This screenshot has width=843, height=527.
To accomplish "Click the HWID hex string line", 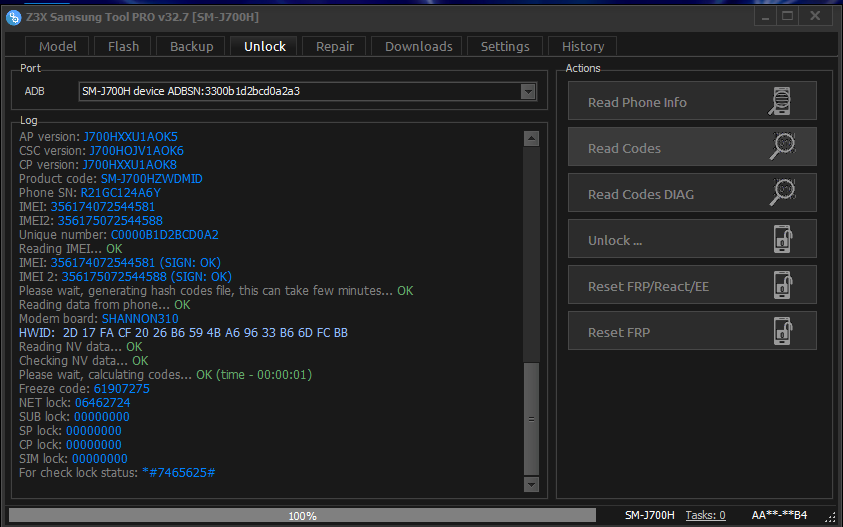I will pyautogui.click(x=183, y=333).
